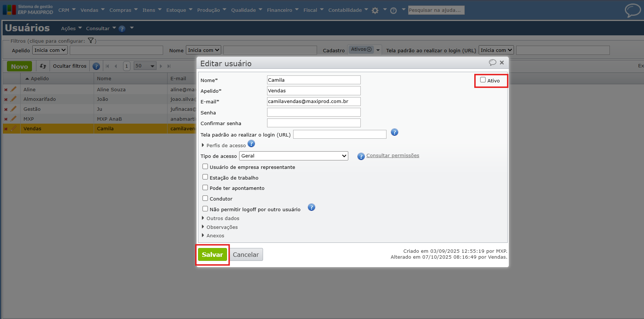Click help icon beside logoff option
644x319 pixels.
pos(312,208)
